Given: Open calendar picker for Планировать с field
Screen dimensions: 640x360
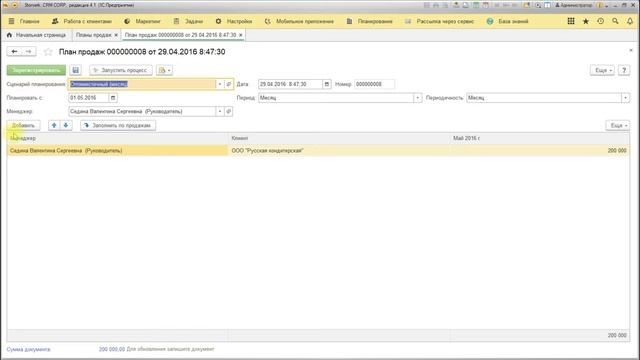Looking at the screenshot, I should point(113,98).
